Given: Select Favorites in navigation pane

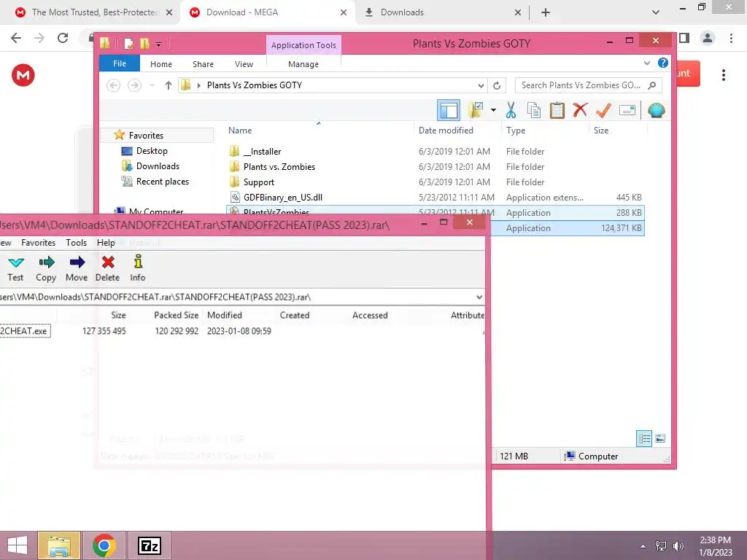Looking at the screenshot, I should pyautogui.click(x=158, y=135).
